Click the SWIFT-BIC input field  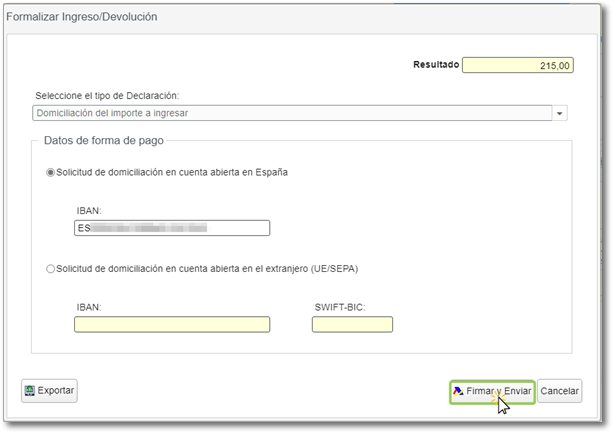[352, 324]
